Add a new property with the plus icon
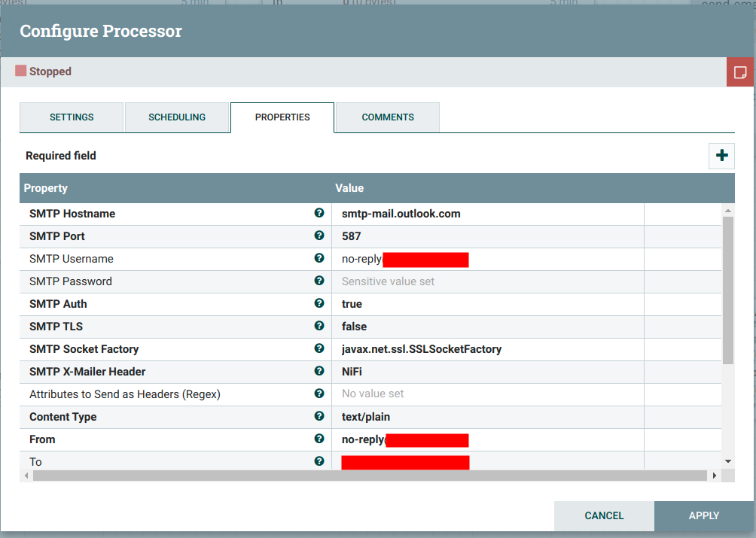This screenshot has width=756, height=538. [721, 156]
